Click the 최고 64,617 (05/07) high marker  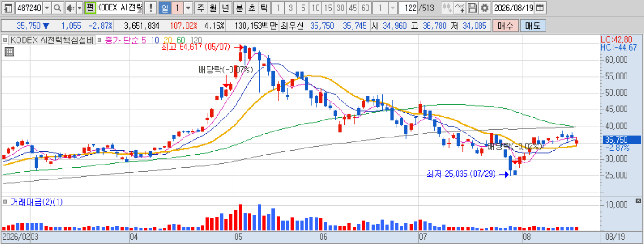click(x=195, y=47)
